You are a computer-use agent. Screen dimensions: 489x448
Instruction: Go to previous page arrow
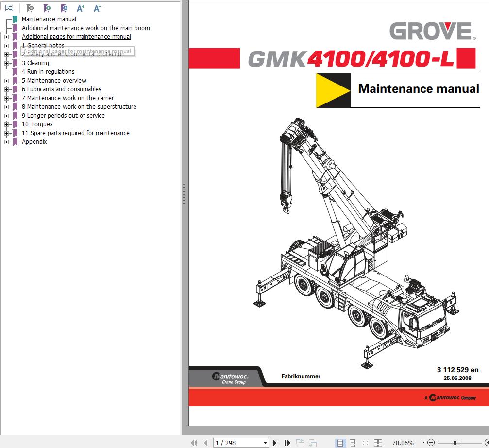click(205, 443)
